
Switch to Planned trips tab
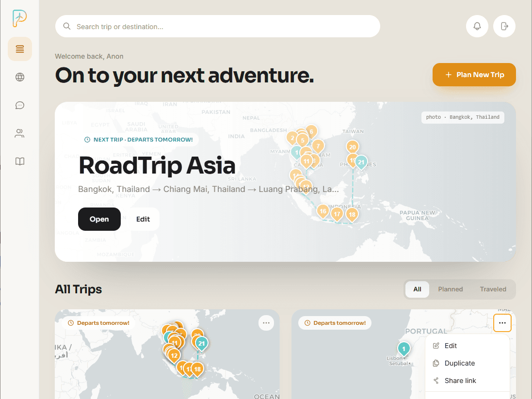[450, 289]
